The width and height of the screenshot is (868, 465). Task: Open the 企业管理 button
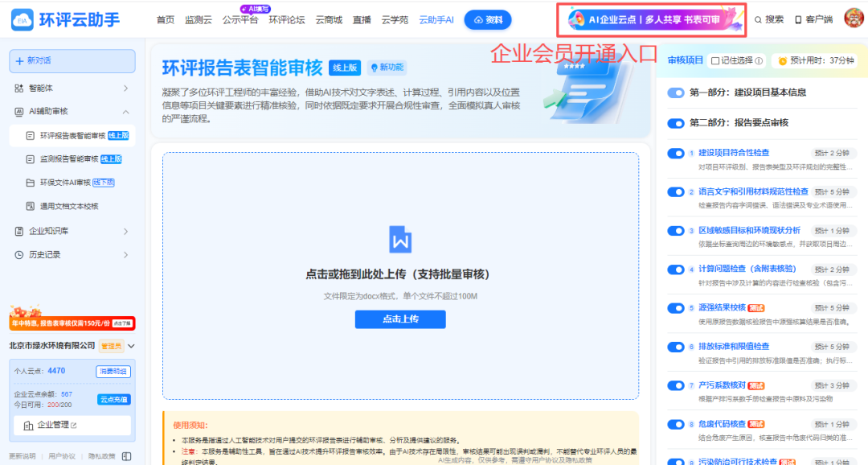tap(72, 426)
